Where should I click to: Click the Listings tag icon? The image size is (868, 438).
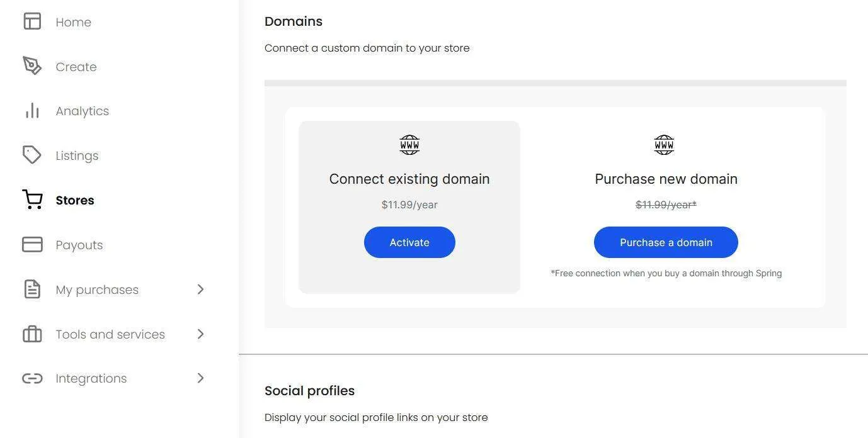[x=32, y=155]
